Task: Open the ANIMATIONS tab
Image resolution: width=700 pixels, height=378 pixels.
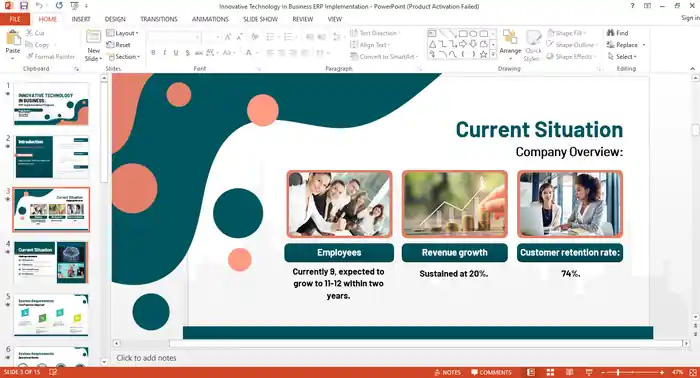Action: coord(210,19)
